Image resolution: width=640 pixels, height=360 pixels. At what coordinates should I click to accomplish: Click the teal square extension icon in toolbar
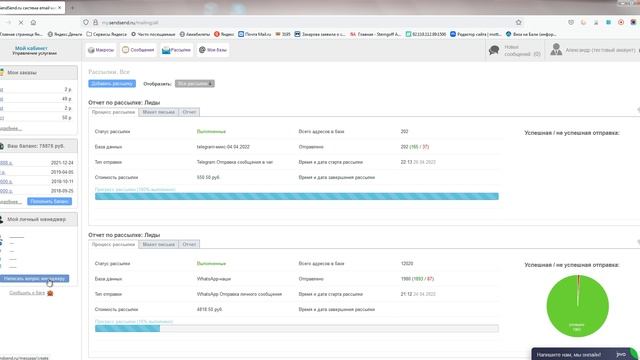tap(608, 22)
